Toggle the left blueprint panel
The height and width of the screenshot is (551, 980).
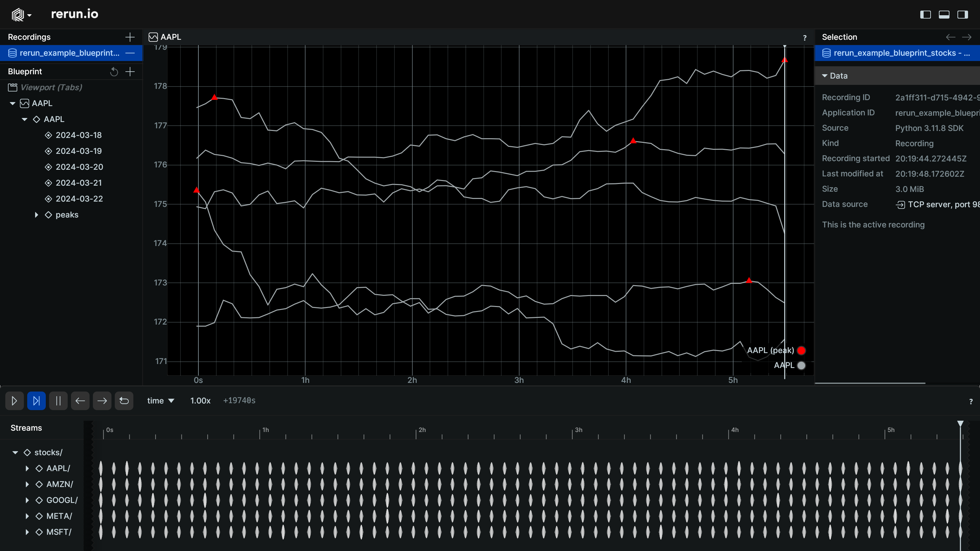coord(925,15)
